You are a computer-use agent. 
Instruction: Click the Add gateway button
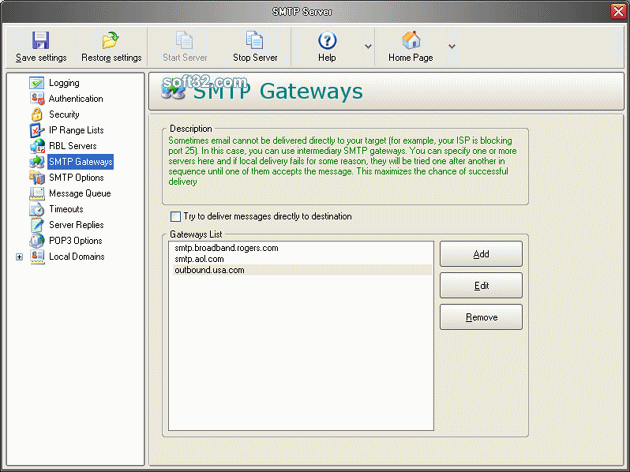(481, 254)
